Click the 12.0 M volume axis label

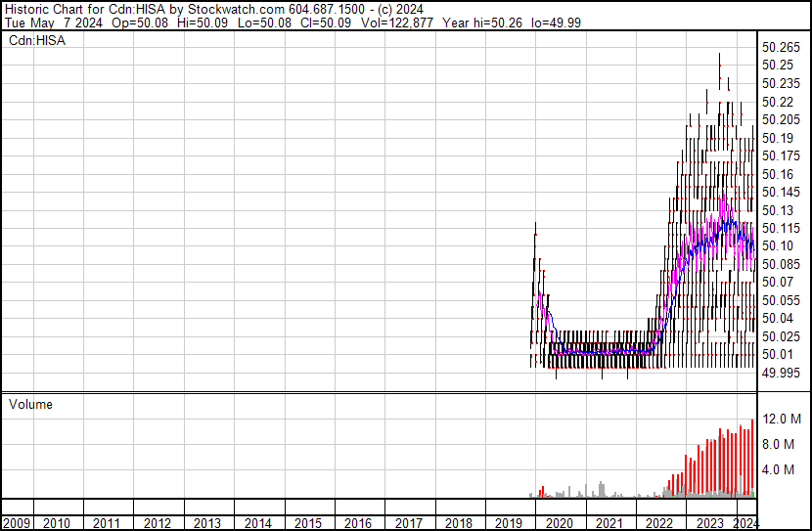tap(783, 419)
